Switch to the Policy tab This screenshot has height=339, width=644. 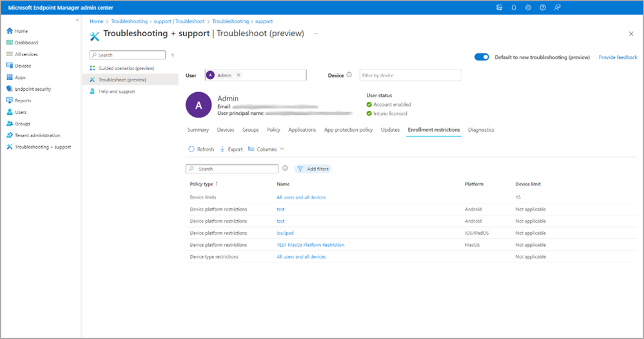point(273,130)
